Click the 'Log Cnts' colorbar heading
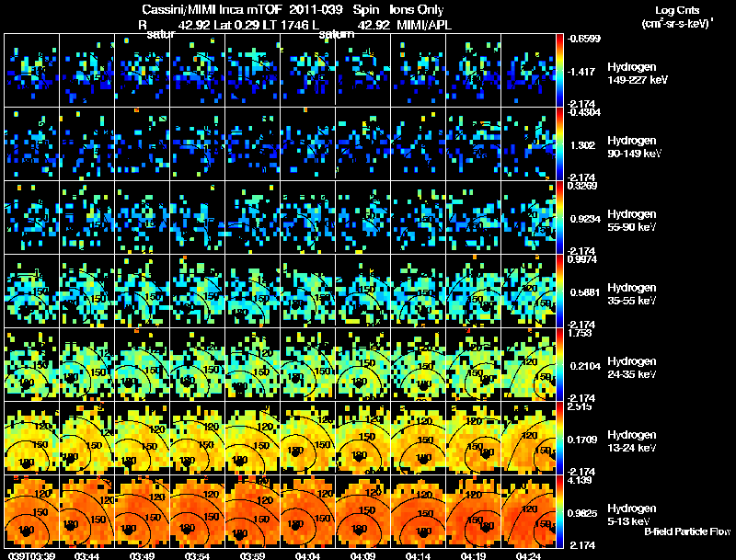This screenshot has height=560, width=736. 677,10
